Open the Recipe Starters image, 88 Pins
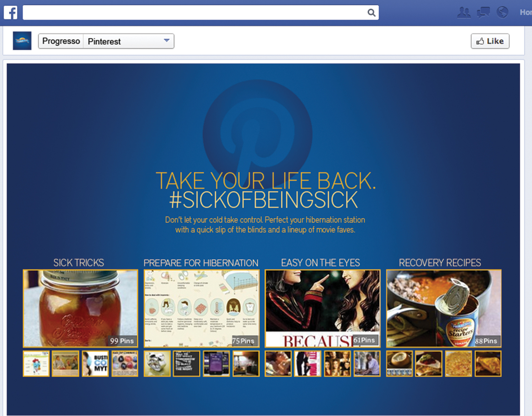The height and width of the screenshot is (416, 532). click(x=444, y=308)
